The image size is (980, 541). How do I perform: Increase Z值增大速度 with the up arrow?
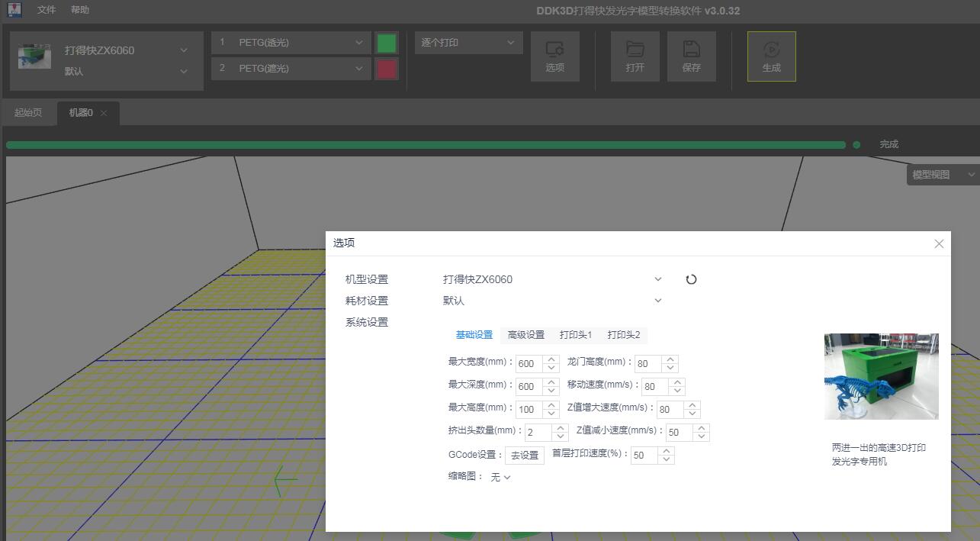[692, 405]
